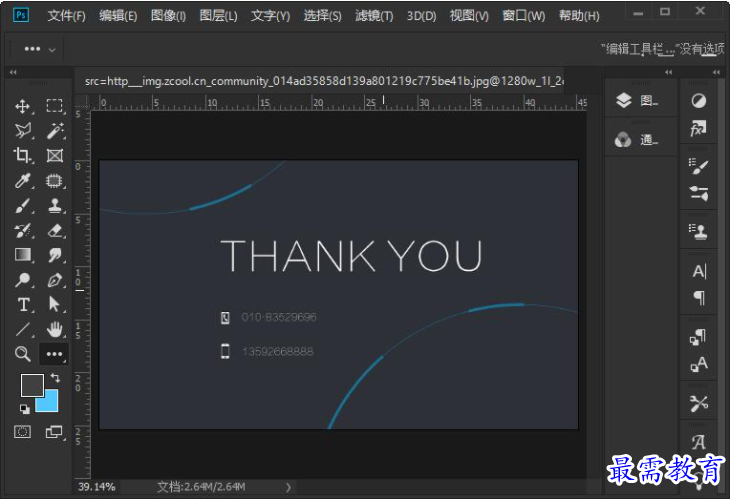The height and width of the screenshot is (501, 731).
Task: Select the Eyedropper tool
Action: (22, 180)
